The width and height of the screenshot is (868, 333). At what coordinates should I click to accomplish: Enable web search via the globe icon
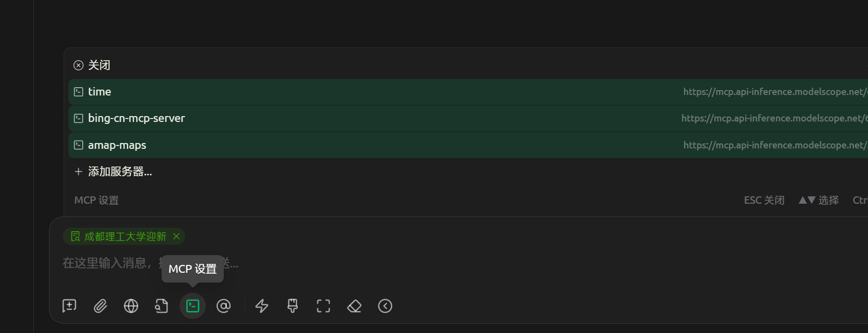(131, 306)
